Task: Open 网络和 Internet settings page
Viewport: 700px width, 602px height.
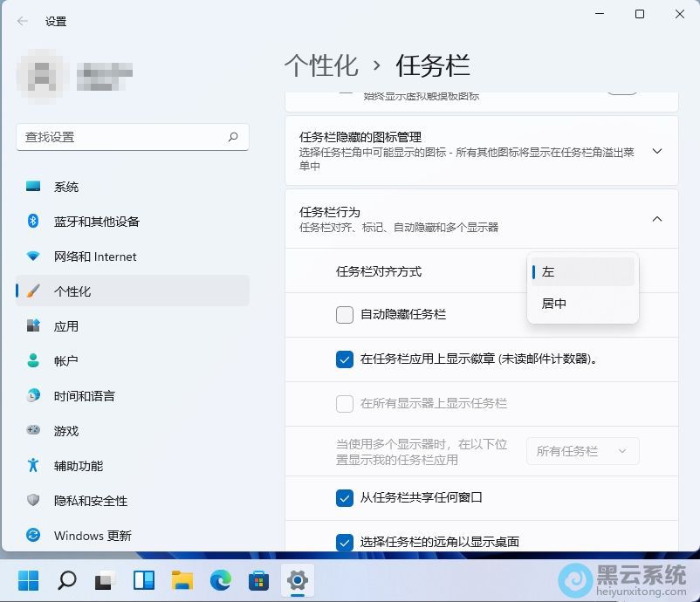Action: 94,257
